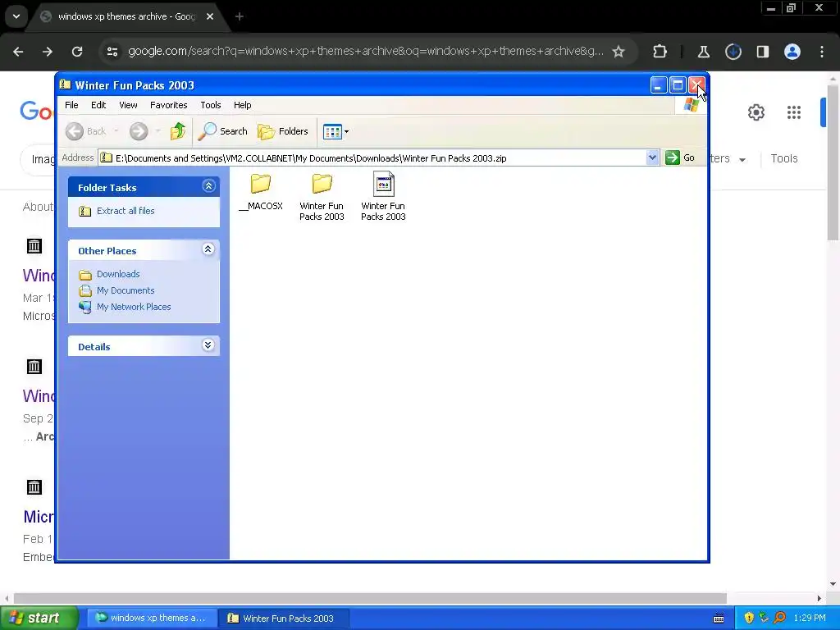
Task: Open Chrome tab search dropdown
Action: [x=16, y=16]
